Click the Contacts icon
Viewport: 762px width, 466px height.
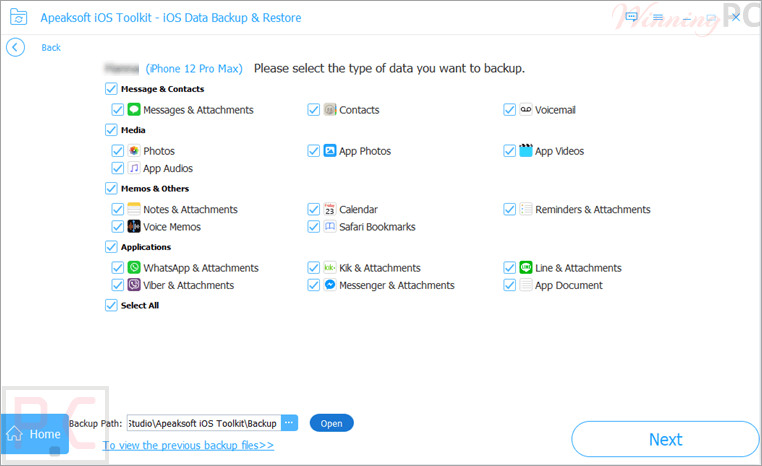pos(330,110)
